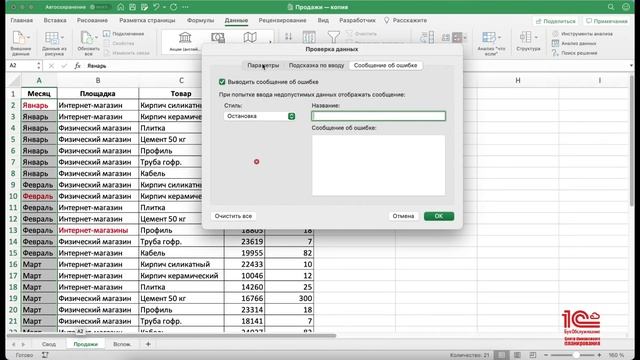Select the Geography map data type icon
The image size is (640, 360).
[250, 38]
